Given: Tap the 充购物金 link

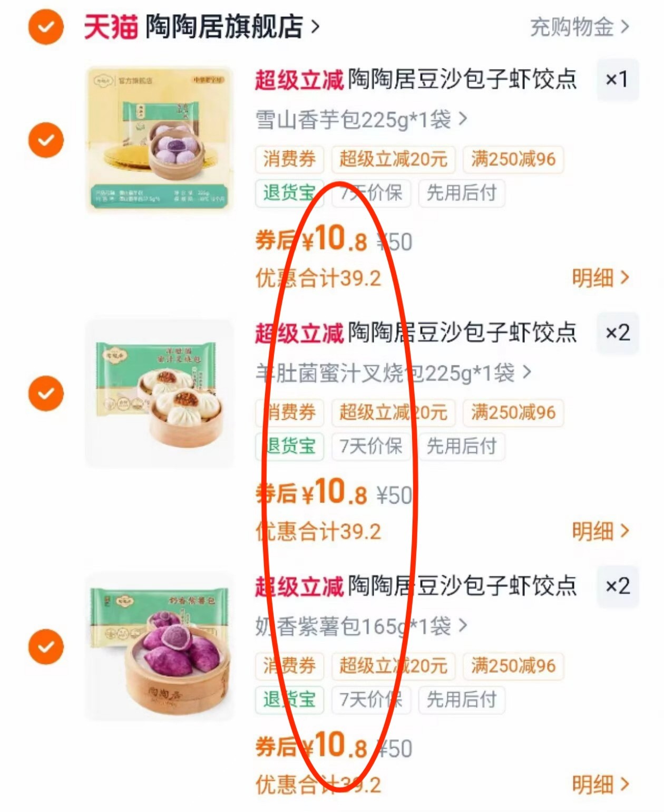Looking at the screenshot, I should [580, 27].
